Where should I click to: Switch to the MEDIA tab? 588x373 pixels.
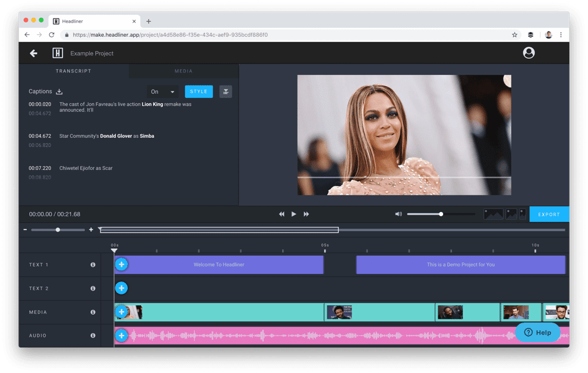point(183,71)
